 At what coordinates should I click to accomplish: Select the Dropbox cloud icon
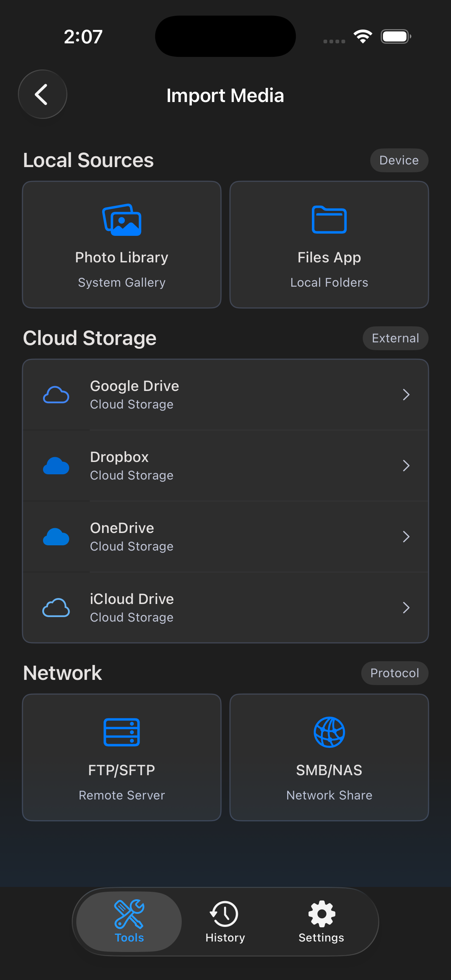pos(56,466)
